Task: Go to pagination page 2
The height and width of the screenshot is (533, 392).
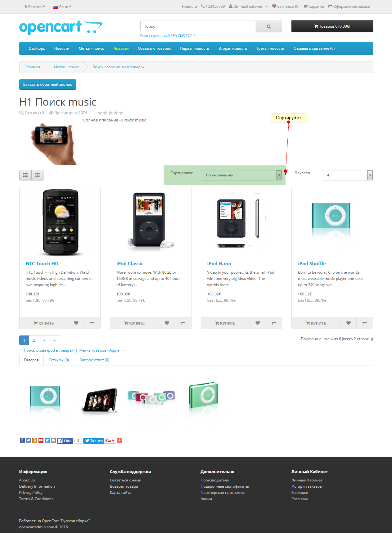Action: 34,340
